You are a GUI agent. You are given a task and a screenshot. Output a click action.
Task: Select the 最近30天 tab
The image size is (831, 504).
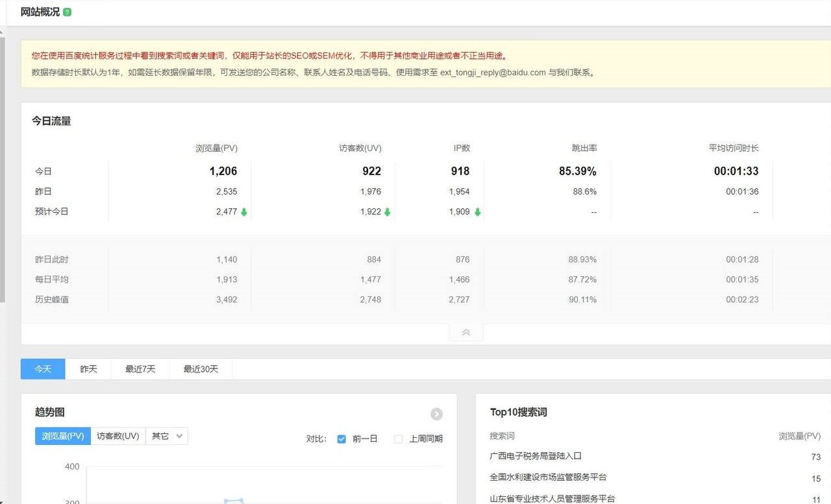coord(201,369)
